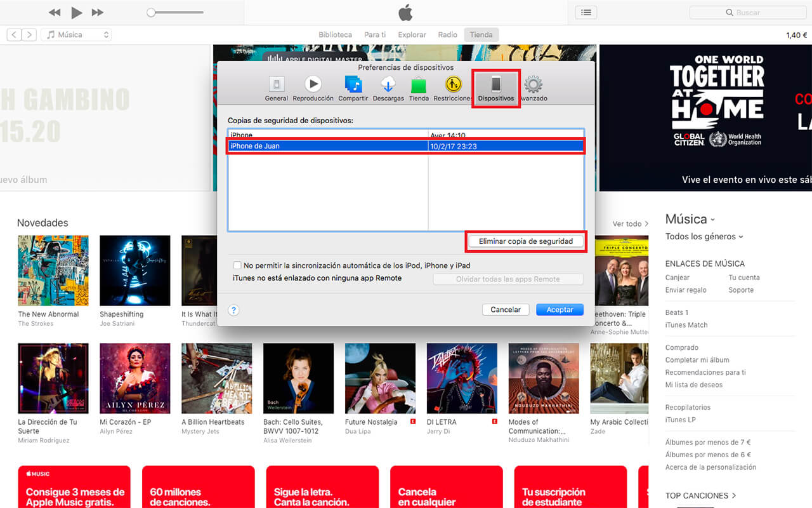Open the Compartir preferences pane

(x=353, y=89)
